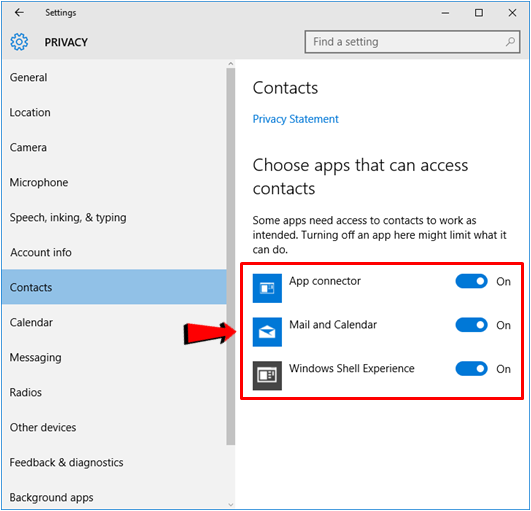Screen dimensions: 531x511
Task: Click the sidebar scroll down arrow
Action: tap(231, 505)
